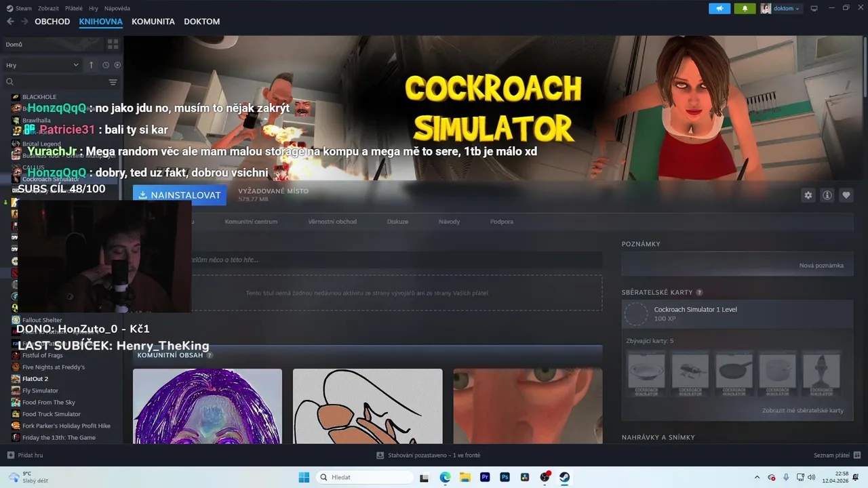Open the close-up face community artwork
The image size is (868, 488).
click(x=528, y=406)
